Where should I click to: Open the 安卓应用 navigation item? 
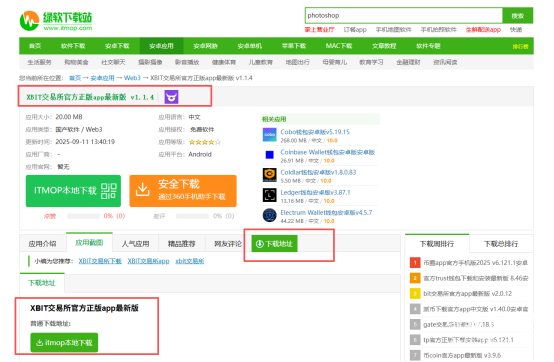[x=161, y=46]
